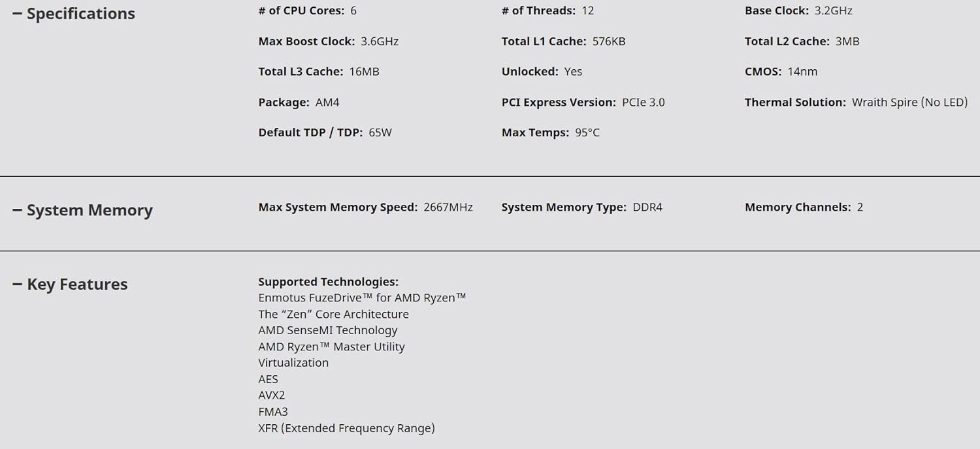Click the System Memory heading text
Viewport: 980px width, 449px height.
pos(90,210)
